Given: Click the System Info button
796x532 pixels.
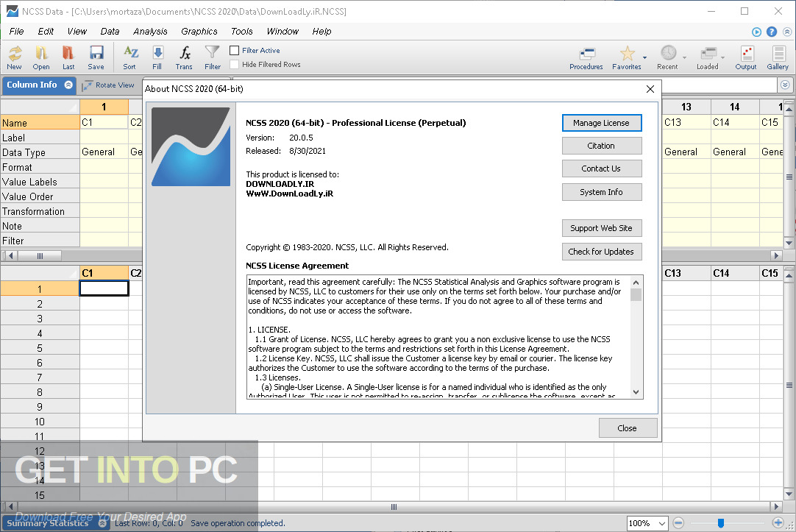Looking at the screenshot, I should pos(602,192).
